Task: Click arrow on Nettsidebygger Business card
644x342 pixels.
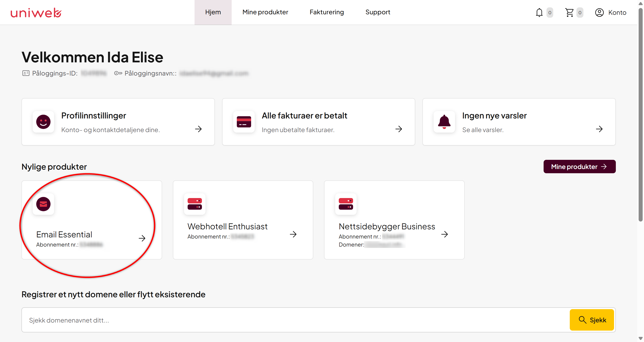Action: [x=444, y=234]
